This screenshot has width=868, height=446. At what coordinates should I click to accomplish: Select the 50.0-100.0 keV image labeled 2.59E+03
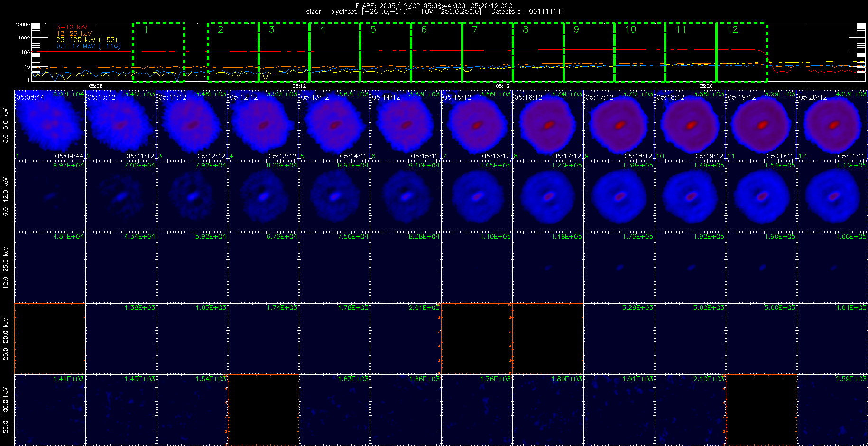tap(832, 410)
